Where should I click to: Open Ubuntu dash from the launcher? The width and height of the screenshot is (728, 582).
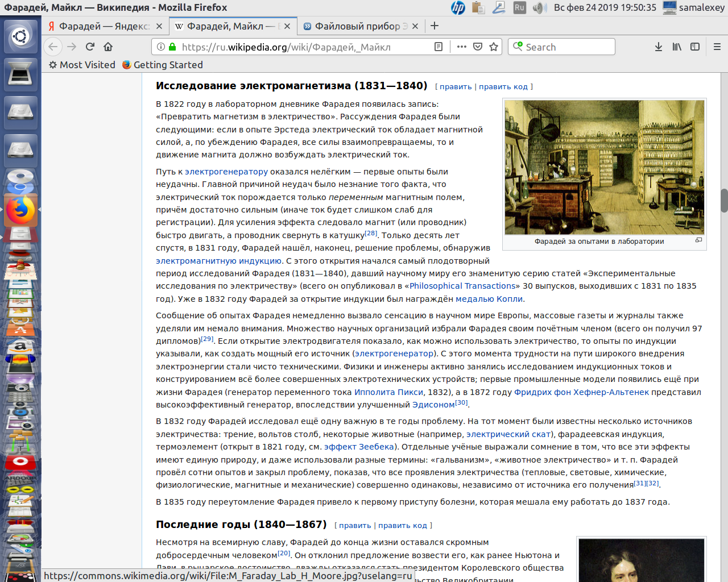(20, 37)
